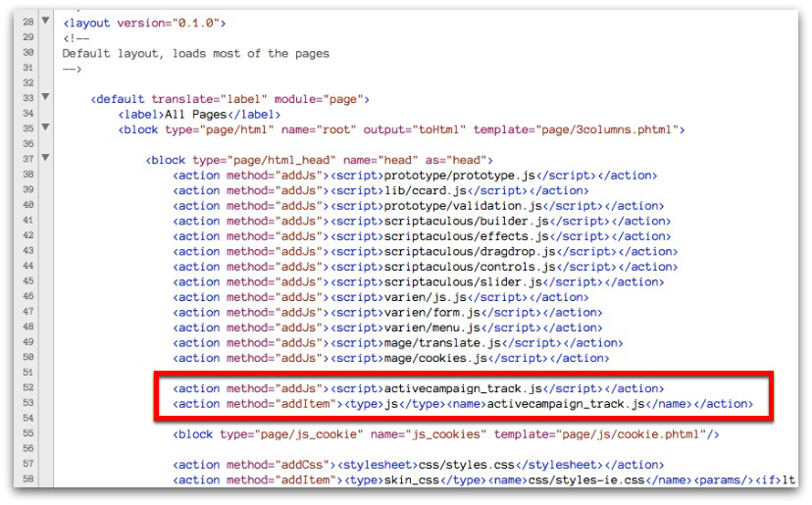Click the layout version="0.1.0" tag
The height and width of the screenshot is (505, 812).
click(x=144, y=24)
